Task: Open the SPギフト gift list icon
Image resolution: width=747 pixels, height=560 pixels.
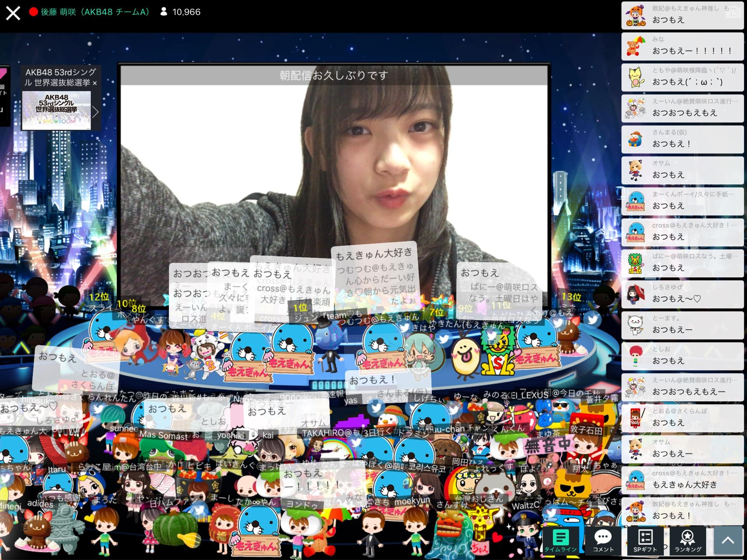Action: click(x=645, y=541)
